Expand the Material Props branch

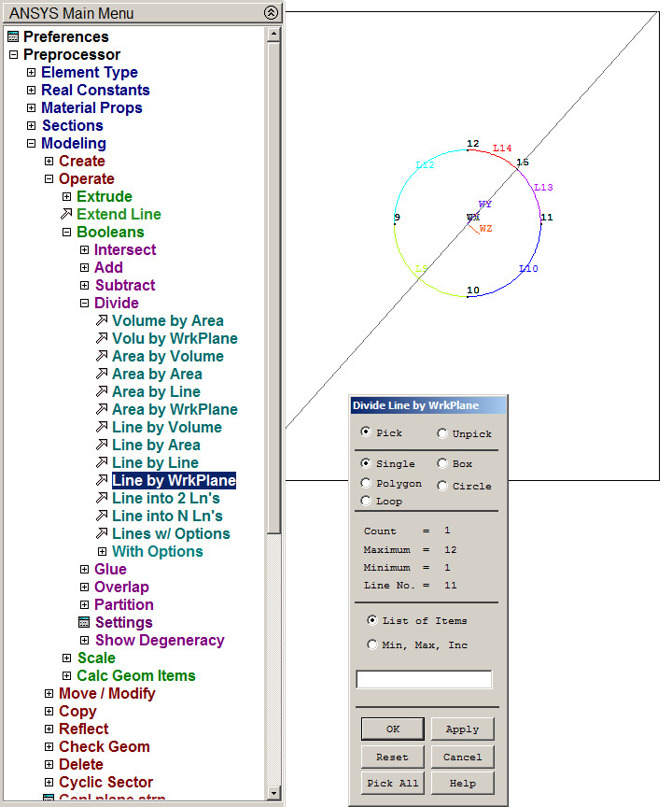(x=32, y=107)
